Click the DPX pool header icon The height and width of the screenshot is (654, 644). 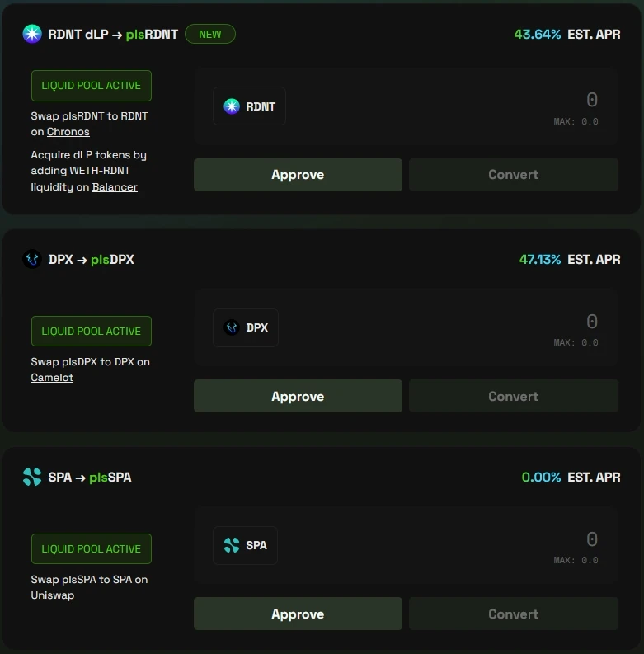[32, 260]
